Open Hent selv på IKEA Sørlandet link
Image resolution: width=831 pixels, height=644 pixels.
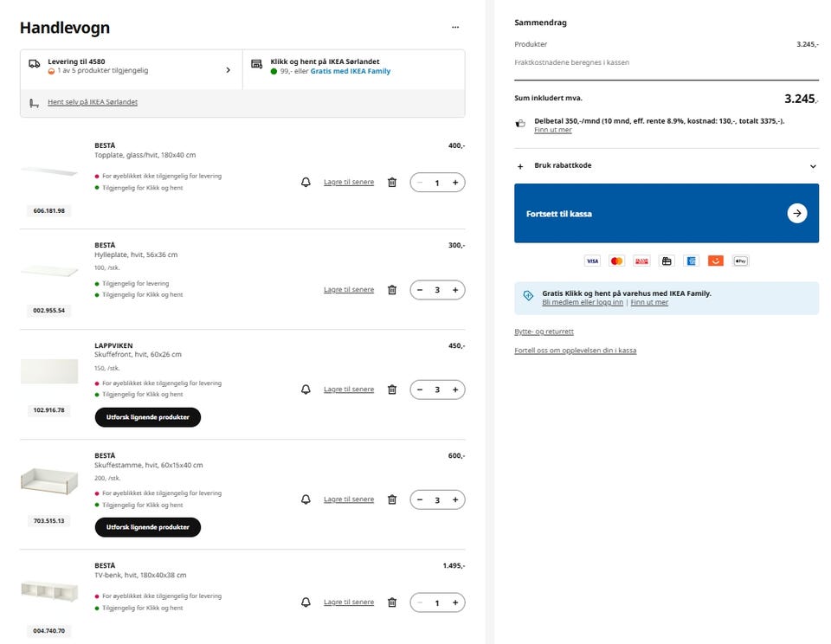[93, 102]
